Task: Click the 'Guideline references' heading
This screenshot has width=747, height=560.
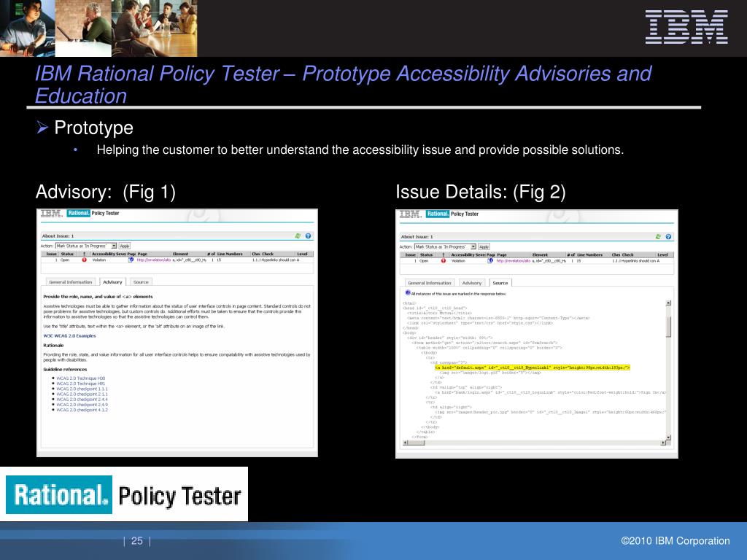Action: (65, 369)
